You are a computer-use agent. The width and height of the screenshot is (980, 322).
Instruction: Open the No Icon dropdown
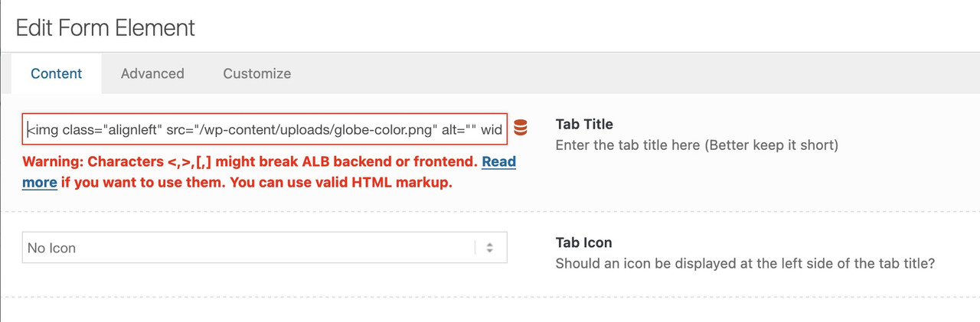point(265,248)
